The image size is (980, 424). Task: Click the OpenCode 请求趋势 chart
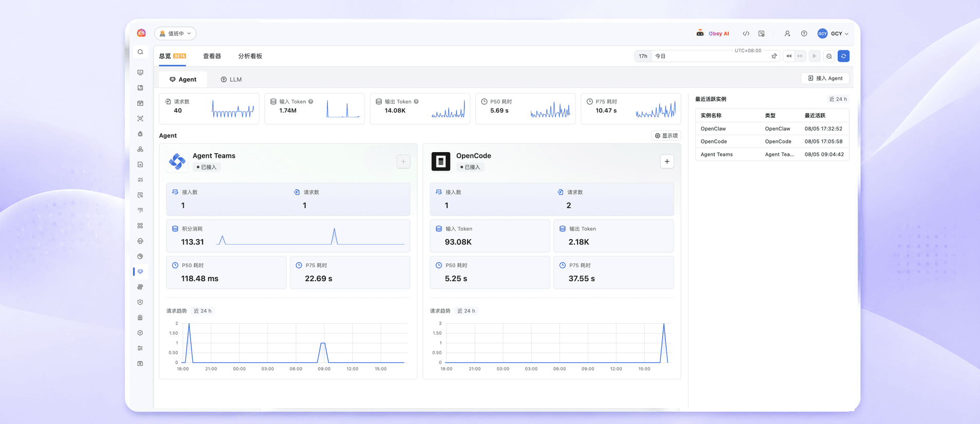(552, 346)
